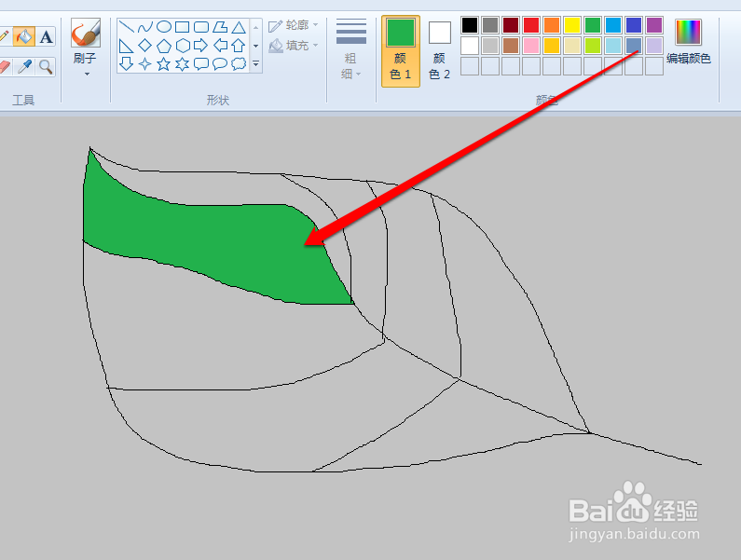Choose the triangle shape
This screenshot has height=560, width=741.
(x=239, y=26)
